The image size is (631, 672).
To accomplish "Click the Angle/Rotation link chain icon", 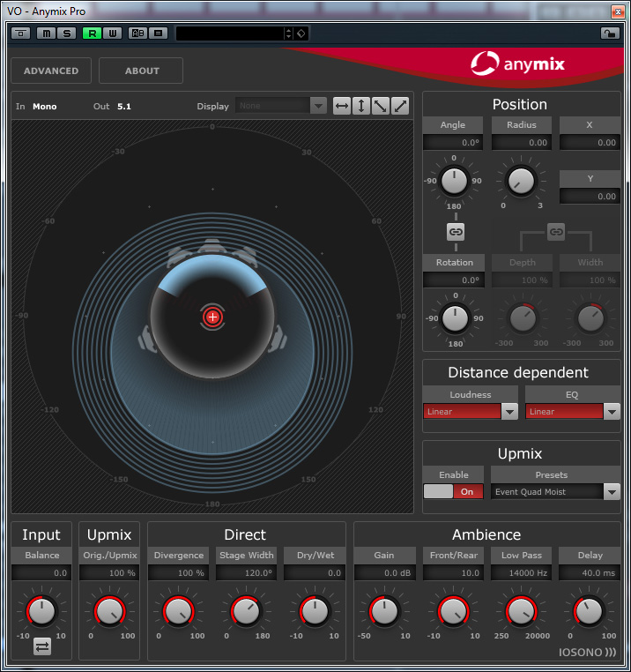I will [x=456, y=232].
